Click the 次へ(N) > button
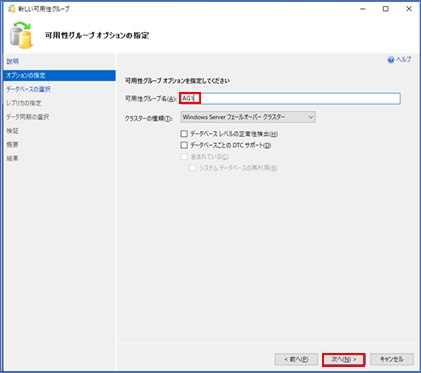 (344, 359)
